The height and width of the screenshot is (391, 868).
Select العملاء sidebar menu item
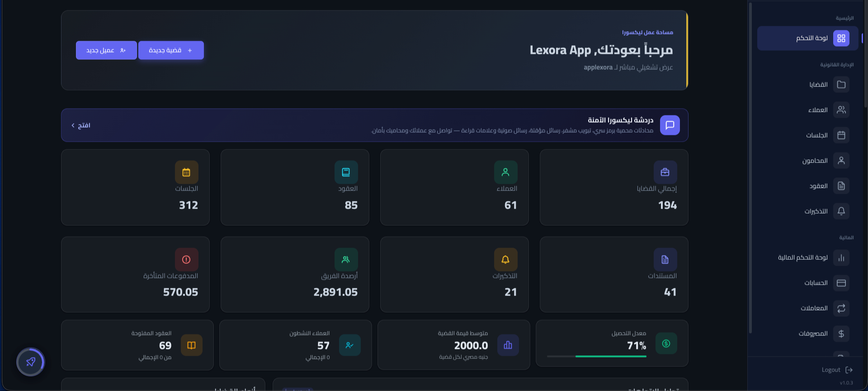pos(807,110)
